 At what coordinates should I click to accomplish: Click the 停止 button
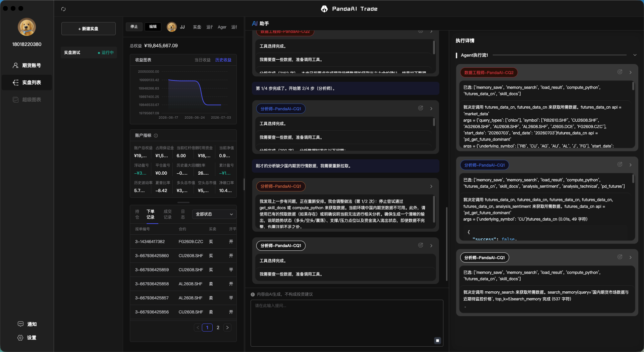(x=134, y=27)
